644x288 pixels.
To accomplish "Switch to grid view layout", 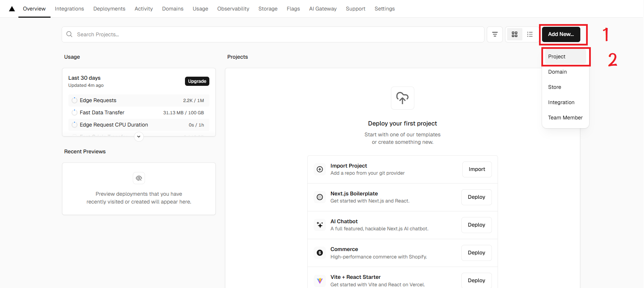I will [x=514, y=34].
